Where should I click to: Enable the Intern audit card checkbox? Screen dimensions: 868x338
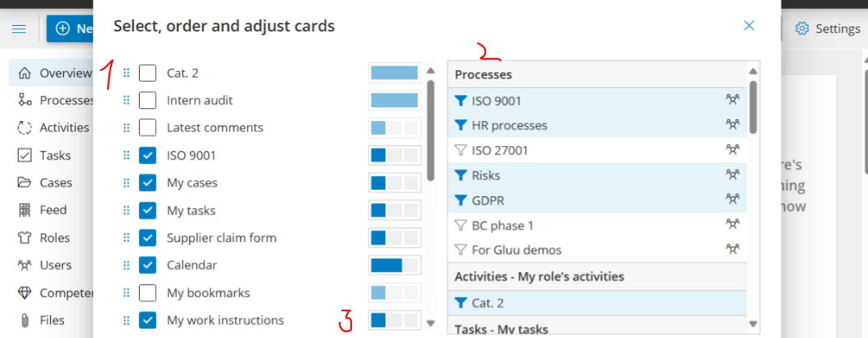point(148,101)
